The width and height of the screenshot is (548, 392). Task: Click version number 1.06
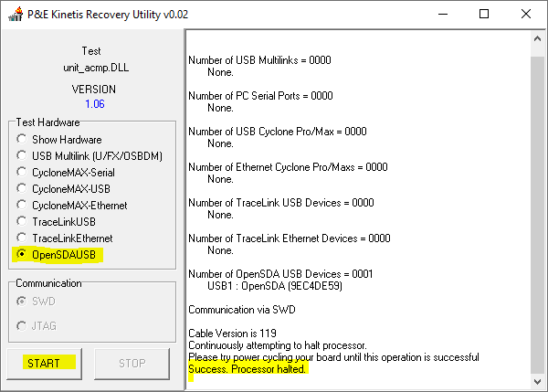pos(95,104)
